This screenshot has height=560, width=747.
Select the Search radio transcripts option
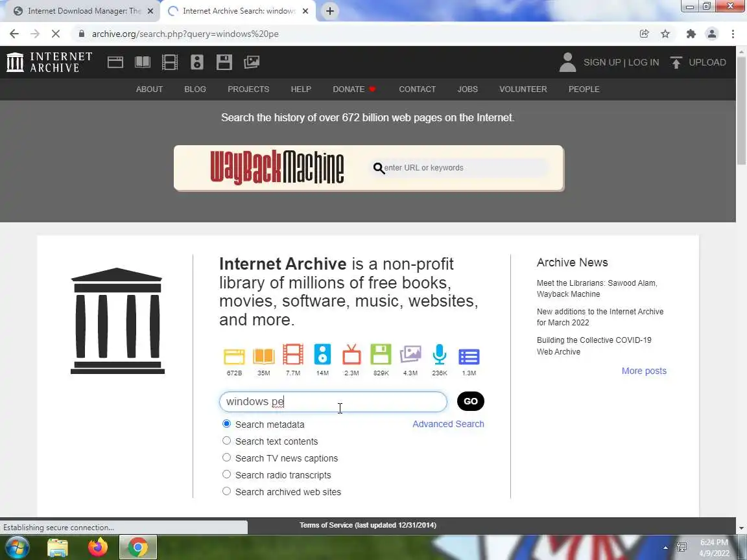coord(227,474)
